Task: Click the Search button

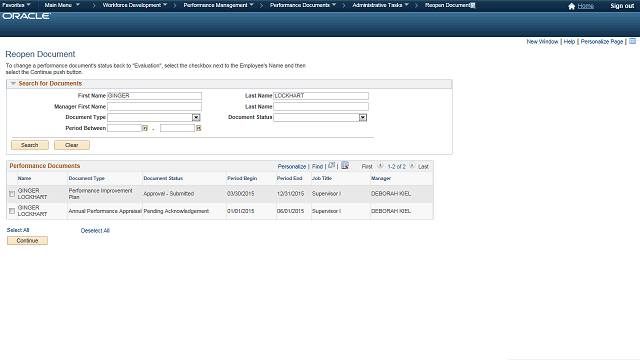Action: click(30, 145)
